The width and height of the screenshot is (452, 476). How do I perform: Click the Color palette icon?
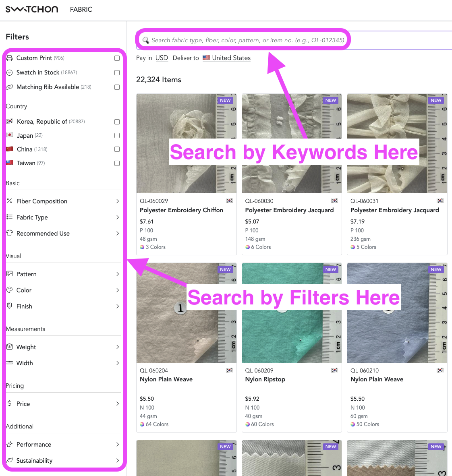coord(10,290)
